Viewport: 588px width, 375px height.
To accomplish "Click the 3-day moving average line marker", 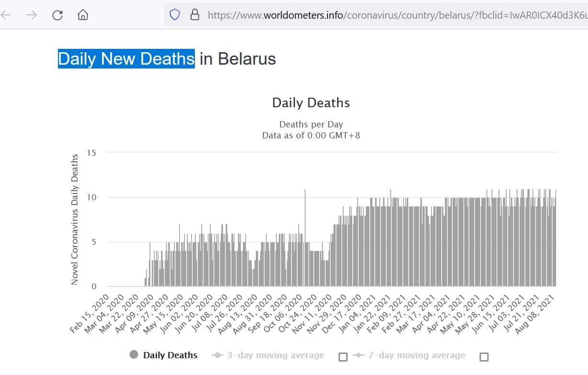I will pos(218,355).
